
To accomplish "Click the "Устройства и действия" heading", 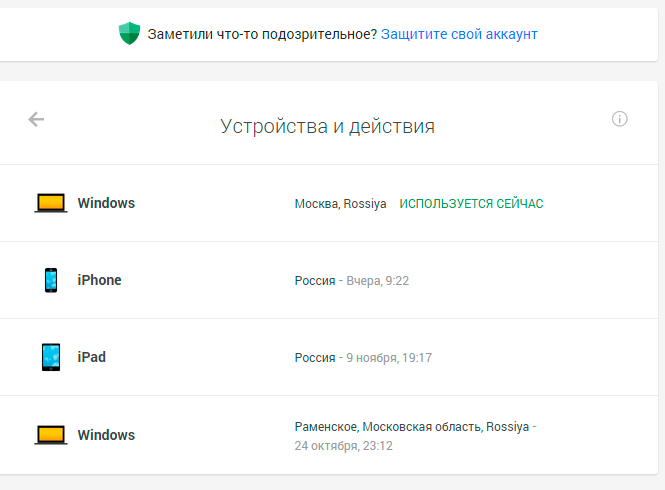I will [x=327, y=126].
